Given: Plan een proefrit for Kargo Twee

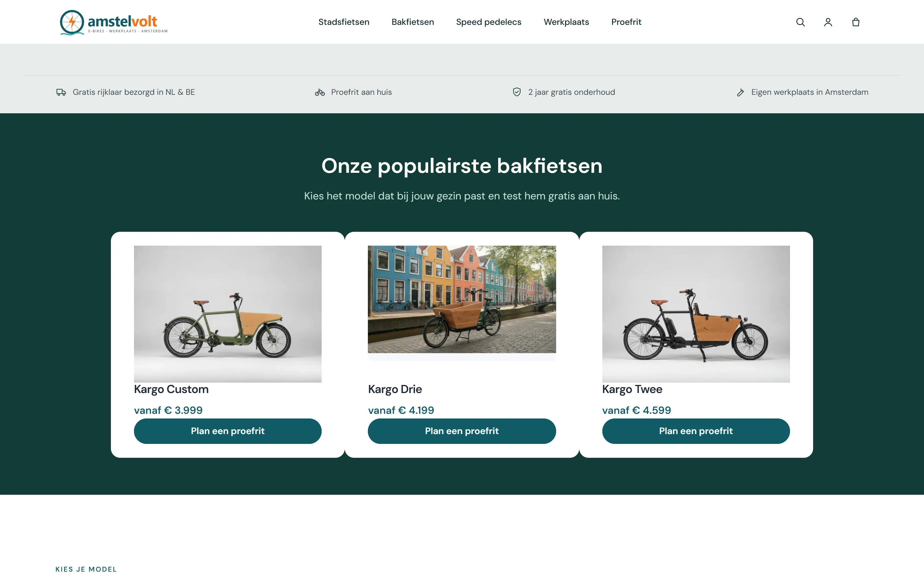Looking at the screenshot, I should (x=696, y=431).
